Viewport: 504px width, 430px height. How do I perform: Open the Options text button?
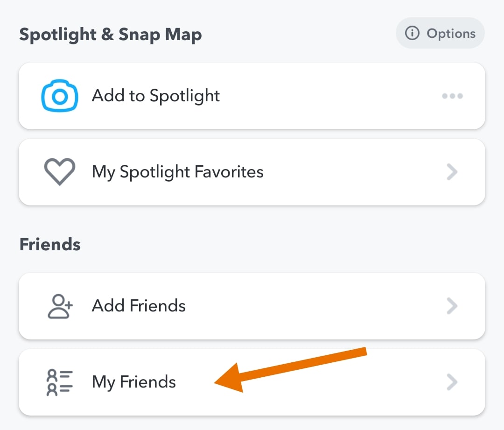click(x=451, y=34)
